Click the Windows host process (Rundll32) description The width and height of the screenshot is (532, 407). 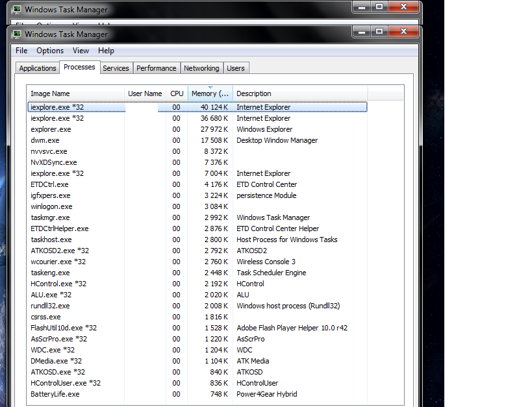[288, 306]
